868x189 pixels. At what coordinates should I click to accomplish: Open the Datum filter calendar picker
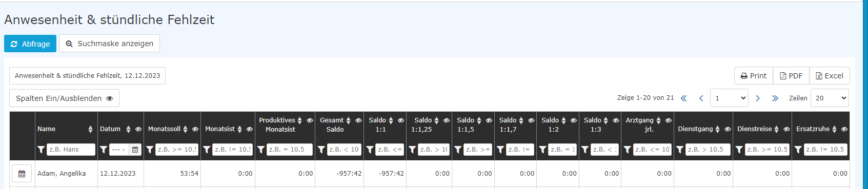click(x=135, y=150)
